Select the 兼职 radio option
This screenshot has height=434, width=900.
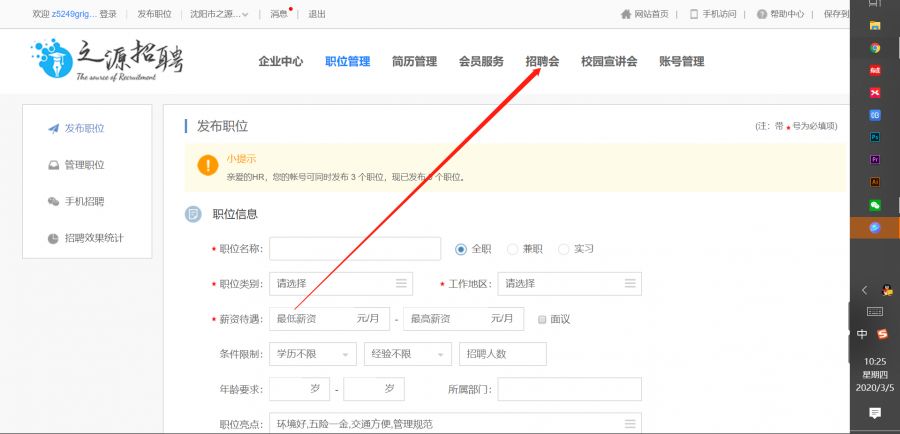tap(513, 249)
